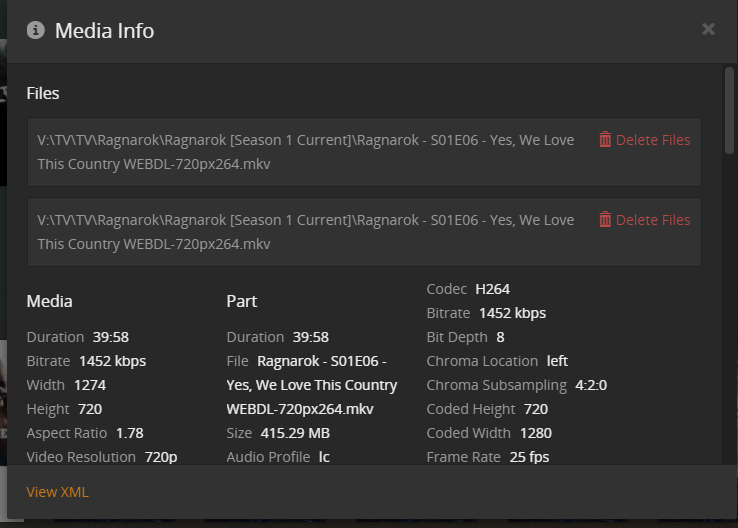Click the Part section heading
Viewport: 738px width, 528px height.
pyautogui.click(x=242, y=301)
